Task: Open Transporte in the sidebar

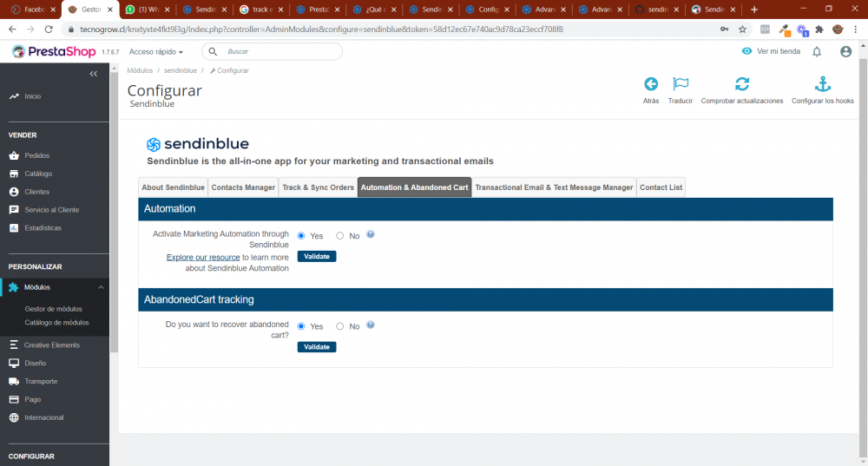Action: tap(41, 381)
